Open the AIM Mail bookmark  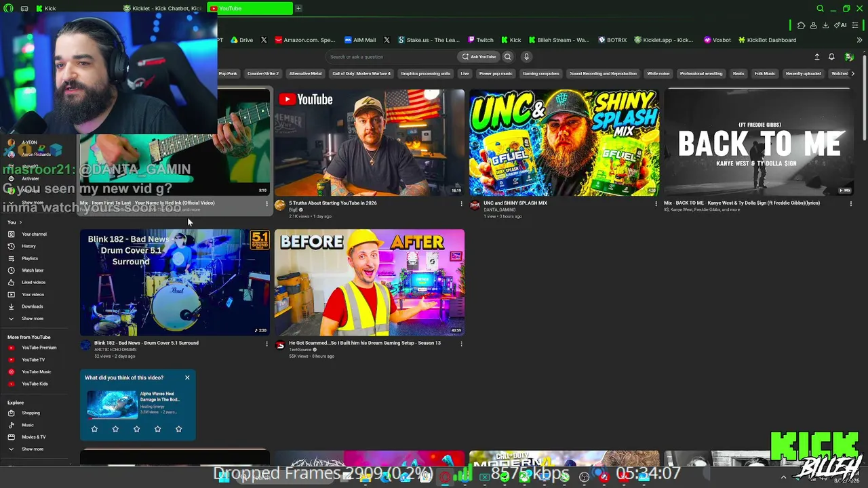tap(360, 40)
